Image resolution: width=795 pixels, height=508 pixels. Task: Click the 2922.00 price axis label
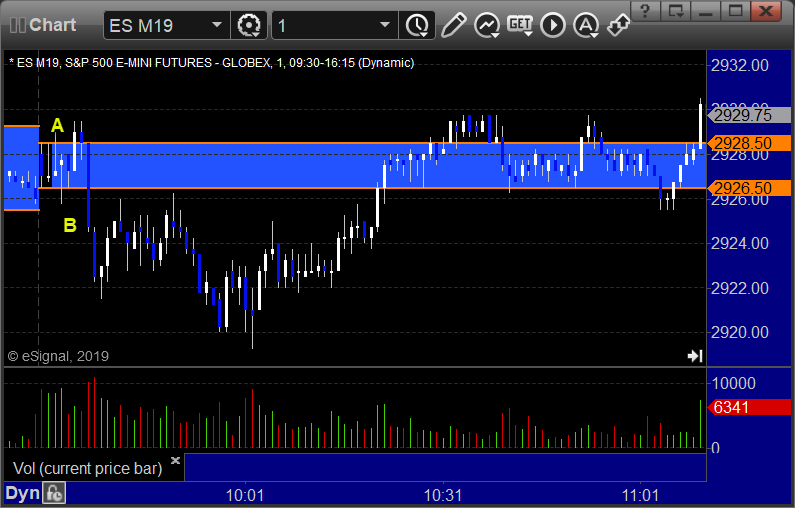[740, 288]
